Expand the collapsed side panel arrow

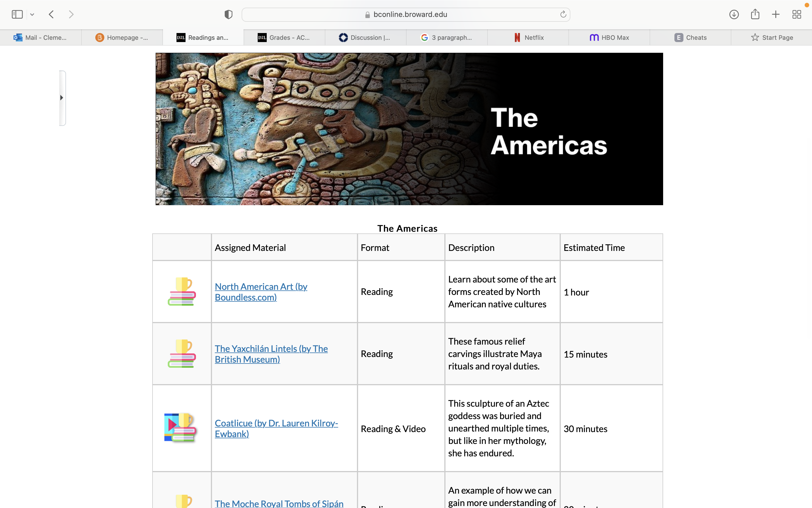(62, 98)
